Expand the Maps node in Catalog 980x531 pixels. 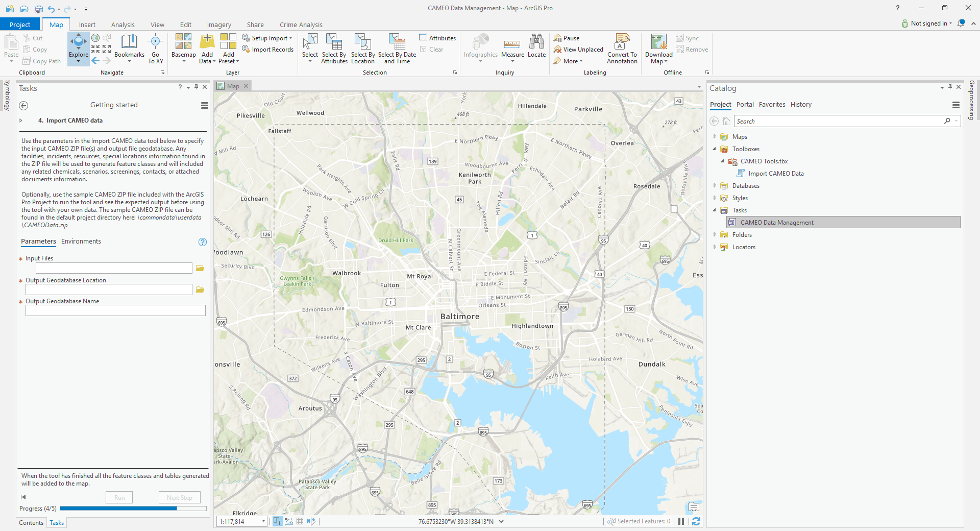click(x=715, y=137)
